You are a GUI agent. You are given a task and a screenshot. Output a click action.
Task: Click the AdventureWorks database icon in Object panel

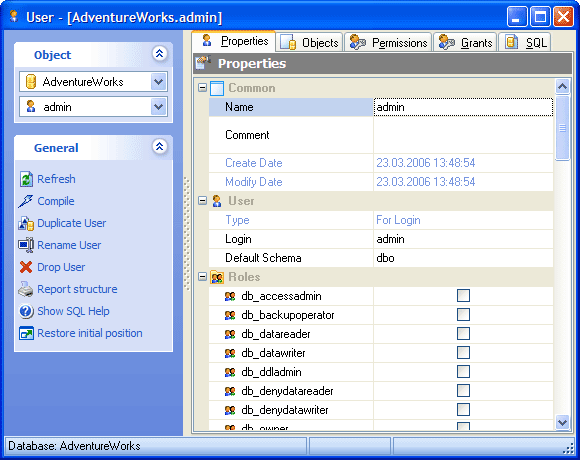[x=31, y=82]
